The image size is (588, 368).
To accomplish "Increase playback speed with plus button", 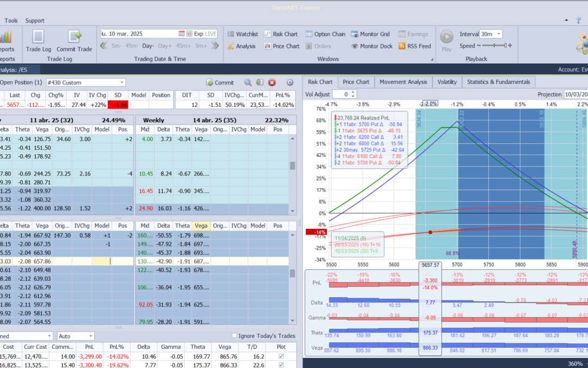I will (x=510, y=45).
